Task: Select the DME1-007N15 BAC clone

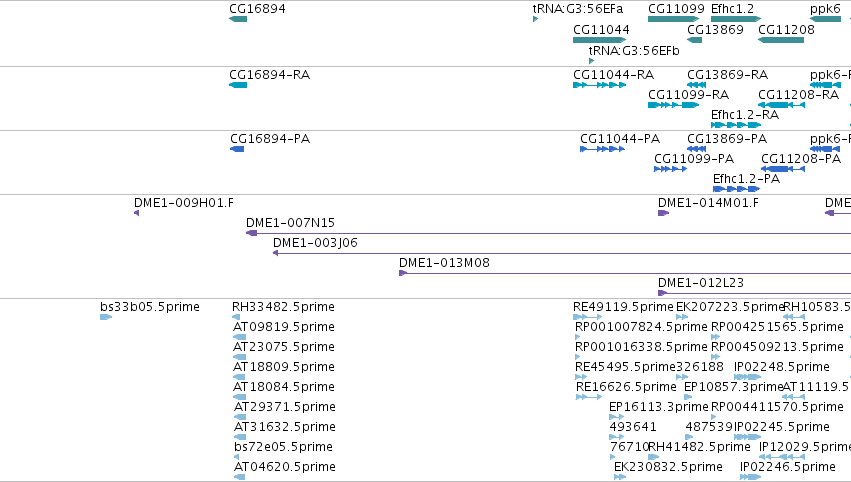Action: click(548, 233)
